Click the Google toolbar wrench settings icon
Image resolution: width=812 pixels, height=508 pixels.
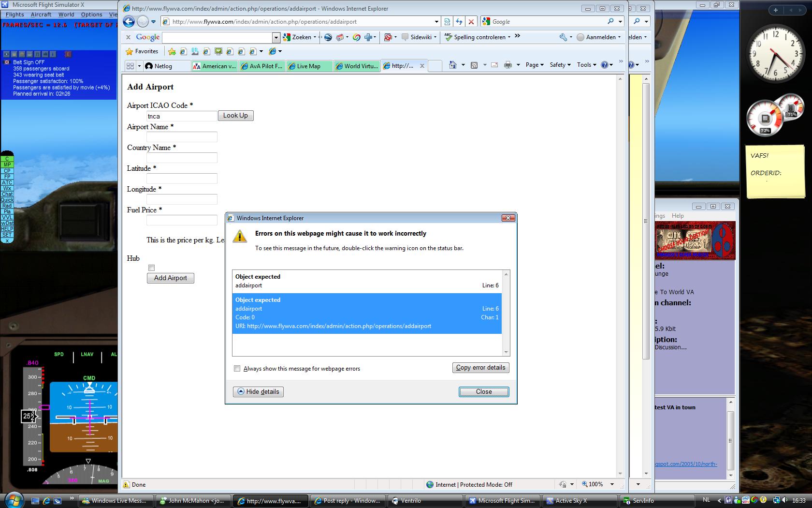pyautogui.click(x=563, y=37)
